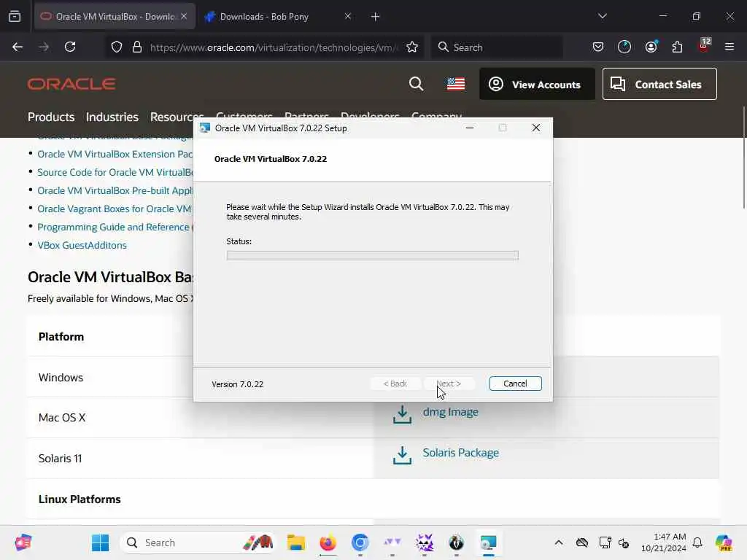Open the Chromium taskbar icon

pos(360,542)
